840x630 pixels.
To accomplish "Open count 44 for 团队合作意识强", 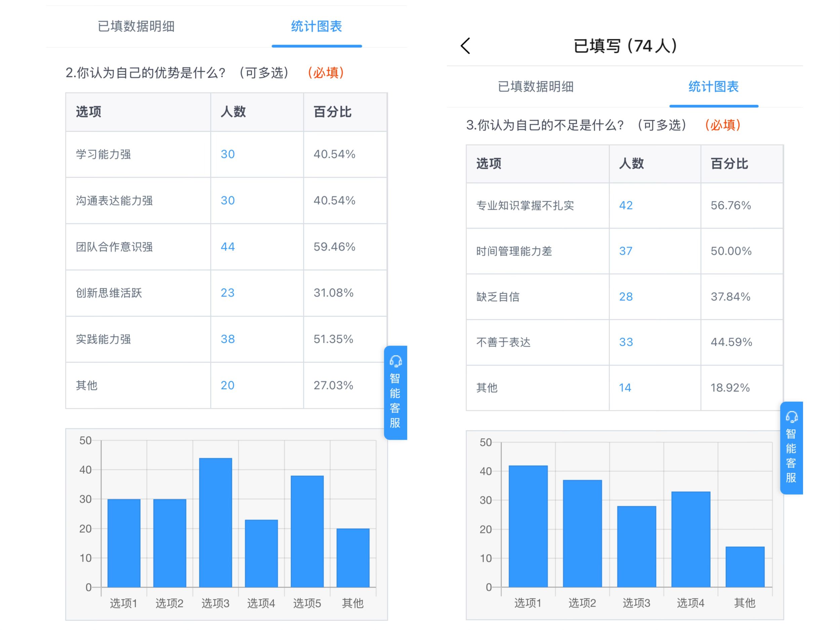I will tap(227, 247).
